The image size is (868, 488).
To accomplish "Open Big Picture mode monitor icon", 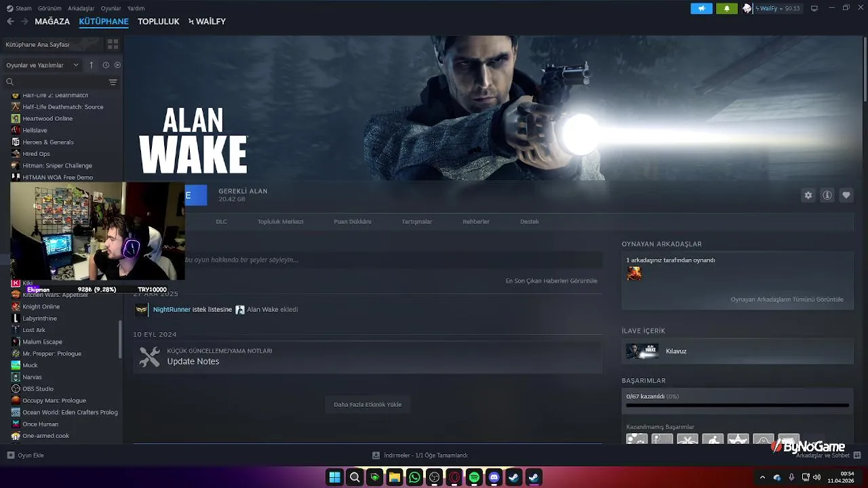I will tap(814, 8).
